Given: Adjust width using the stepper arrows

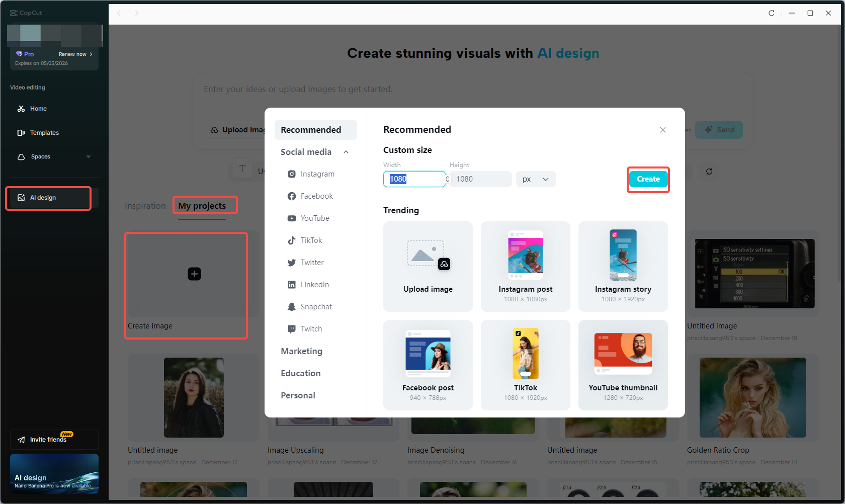Looking at the screenshot, I should click(447, 179).
